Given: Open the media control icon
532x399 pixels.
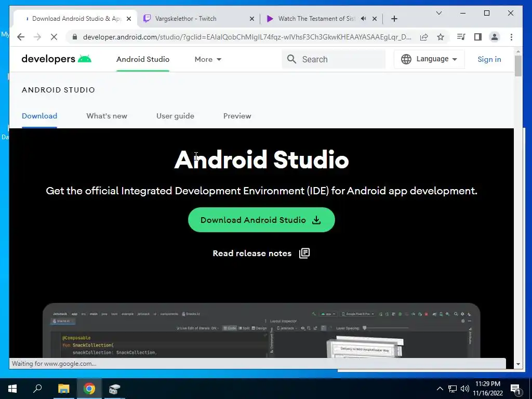Looking at the screenshot, I should click(461, 37).
